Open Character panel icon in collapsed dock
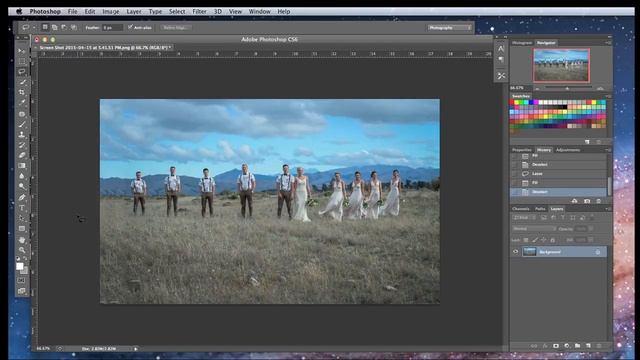The height and width of the screenshot is (360, 640). tap(501, 49)
